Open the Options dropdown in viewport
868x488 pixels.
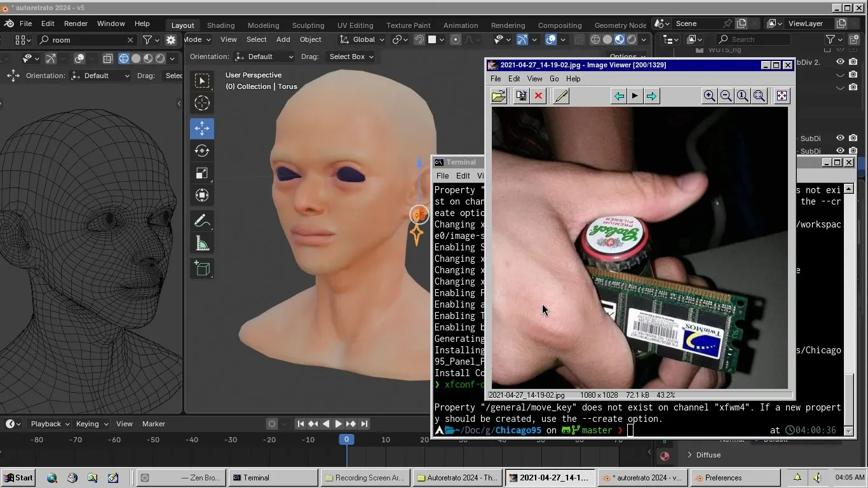pyautogui.click(x=627, y=57)
